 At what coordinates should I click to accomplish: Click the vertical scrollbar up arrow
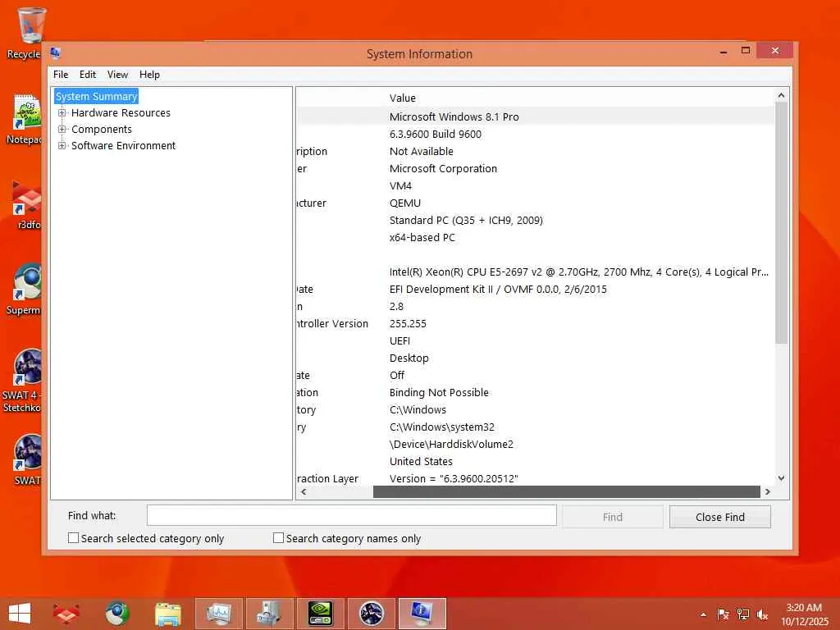(781, 95)
